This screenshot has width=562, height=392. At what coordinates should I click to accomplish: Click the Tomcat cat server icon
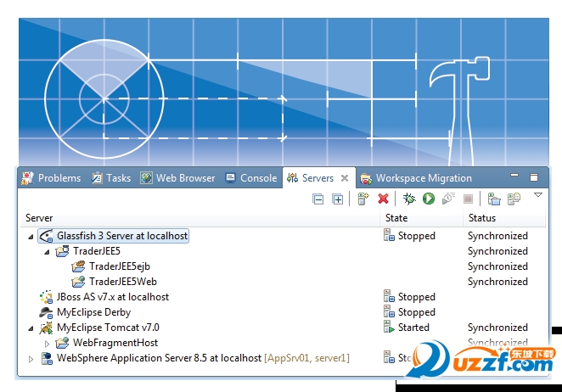click(x=46, y=328)
